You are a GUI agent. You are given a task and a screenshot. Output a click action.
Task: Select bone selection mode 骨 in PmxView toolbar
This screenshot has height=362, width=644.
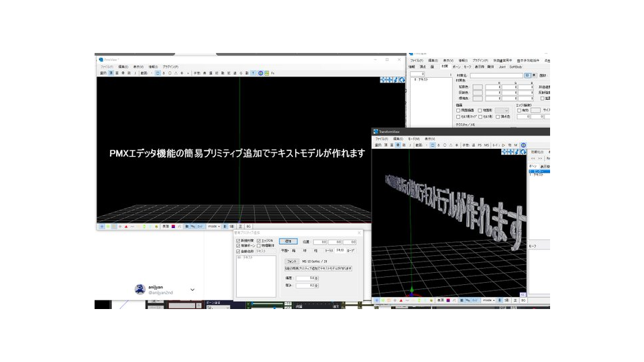coord(123,73)
